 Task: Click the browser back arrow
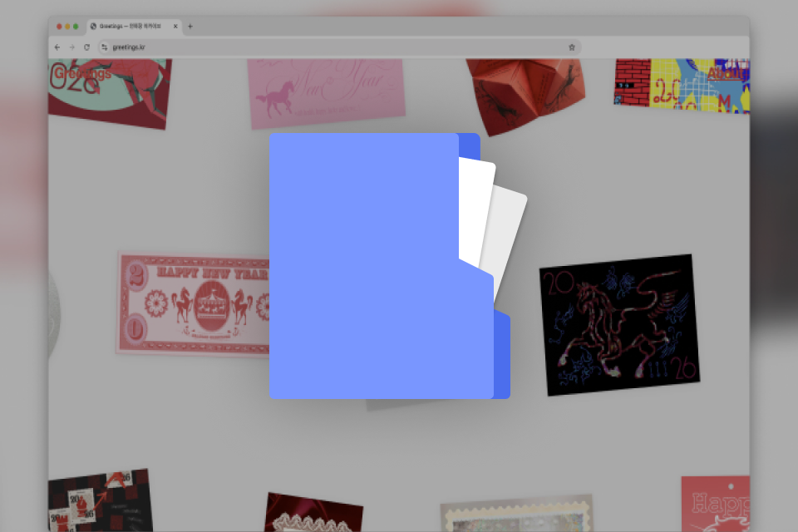[57, 47]
